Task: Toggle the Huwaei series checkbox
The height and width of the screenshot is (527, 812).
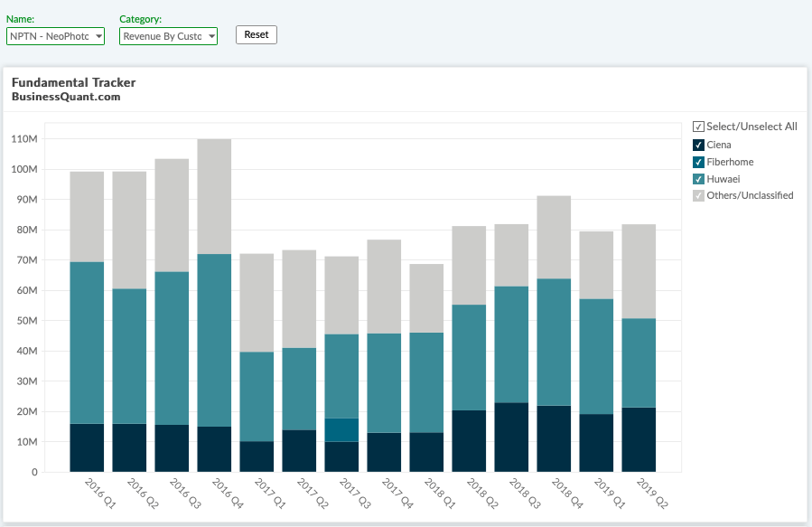Action: pos(698,179)
